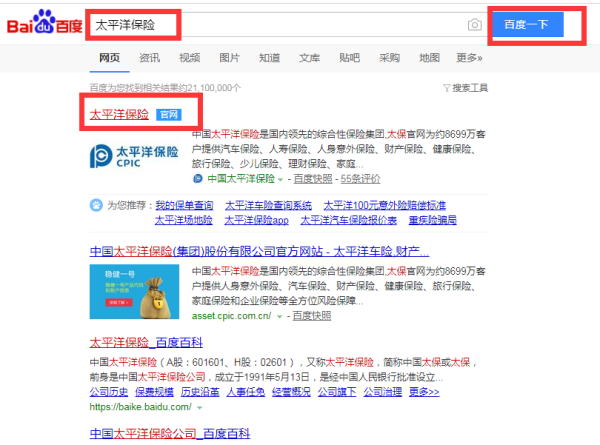Expand arrow next to baike.baidu.com URL
This screenshot has width=600, height=445.
tap(199, 408)
